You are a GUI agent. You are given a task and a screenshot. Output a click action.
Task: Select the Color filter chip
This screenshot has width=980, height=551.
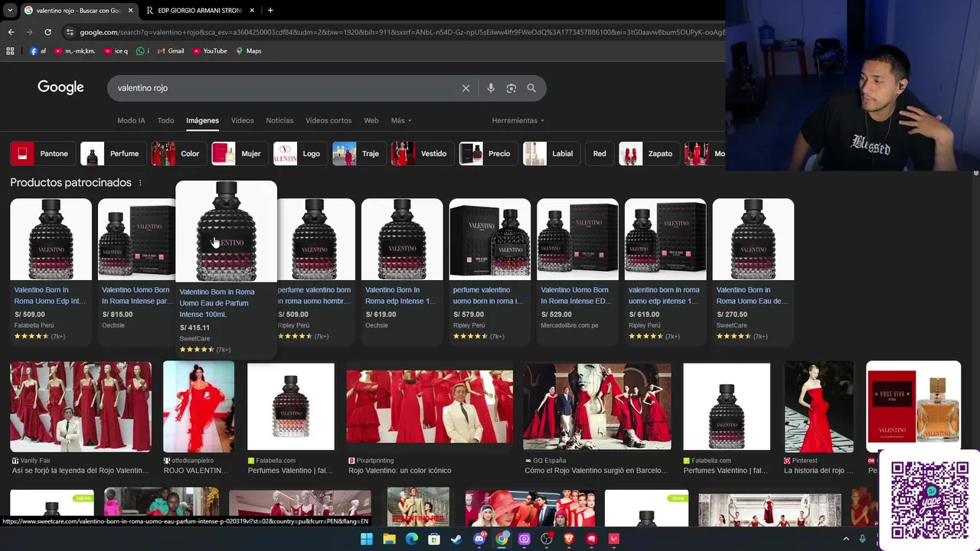point(178,154)
